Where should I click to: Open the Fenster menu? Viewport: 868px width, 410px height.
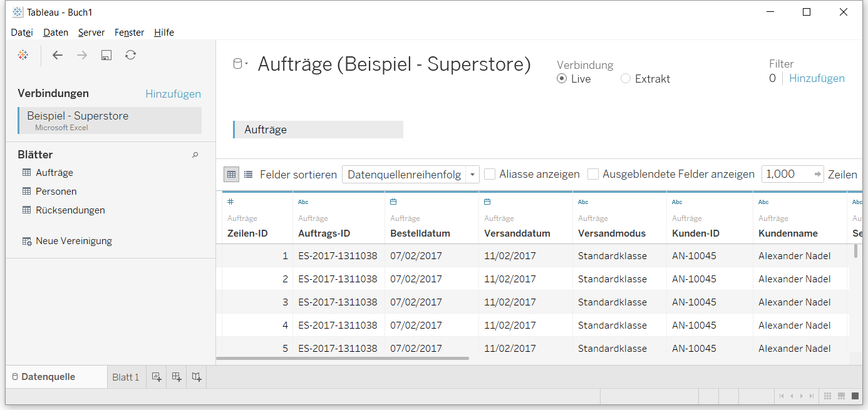(130, 33)
